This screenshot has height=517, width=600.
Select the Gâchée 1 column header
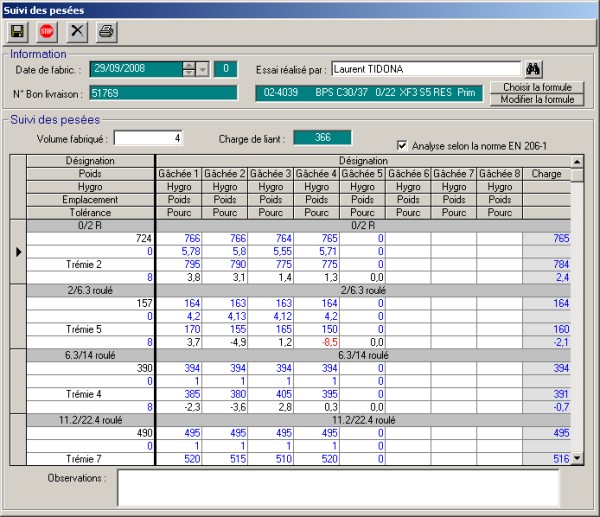click(178, 173)
